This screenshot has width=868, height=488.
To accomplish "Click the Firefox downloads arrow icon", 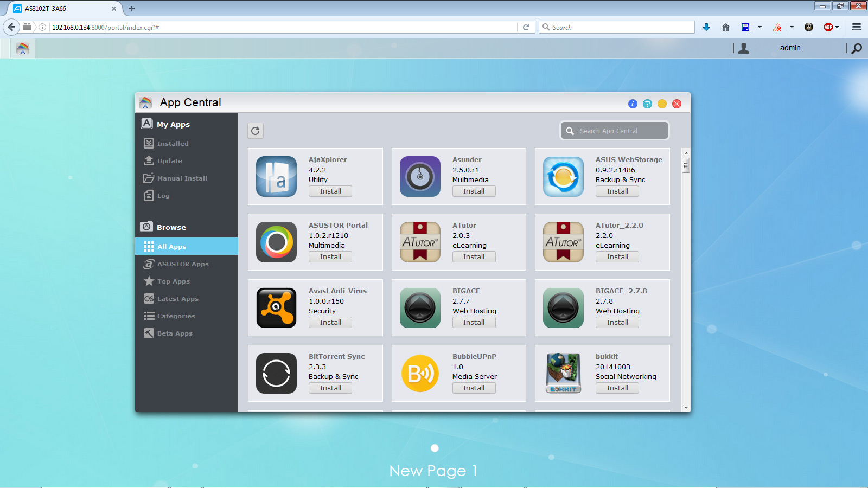I will pos(706,27).
